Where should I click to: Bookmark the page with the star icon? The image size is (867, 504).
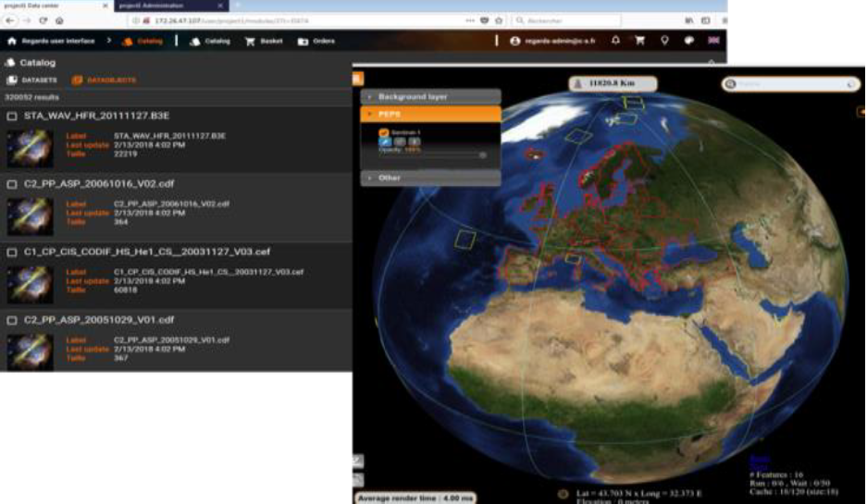click(500, 20)
